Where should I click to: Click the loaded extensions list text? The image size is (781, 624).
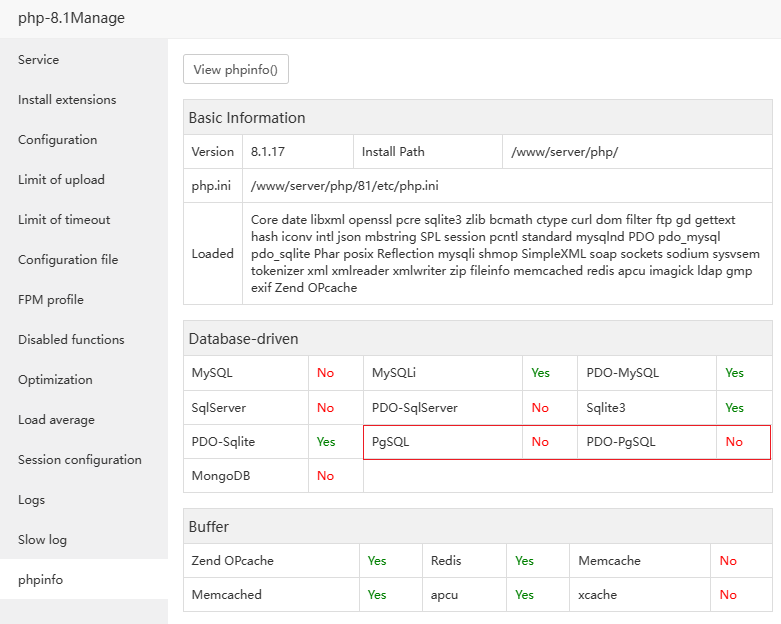coord(505,254)
